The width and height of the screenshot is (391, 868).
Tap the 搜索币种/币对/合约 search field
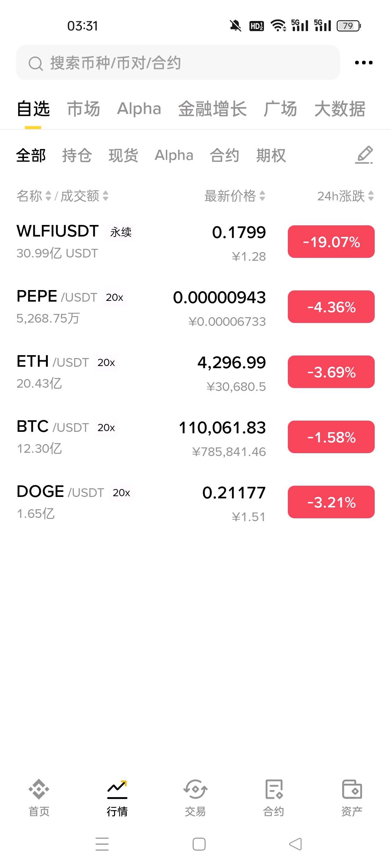[x=177, y=63]
